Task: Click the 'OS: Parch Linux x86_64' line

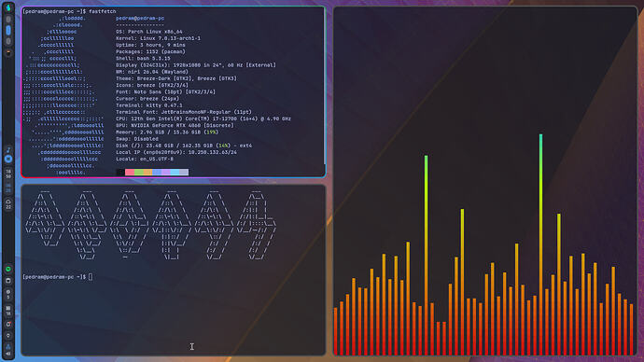Action: click(x=149, y=32)
